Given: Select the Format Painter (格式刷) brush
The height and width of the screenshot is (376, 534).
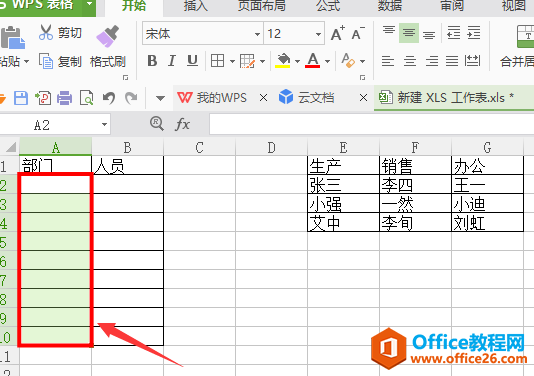Looking at the screenshot, I should [108, 36].
